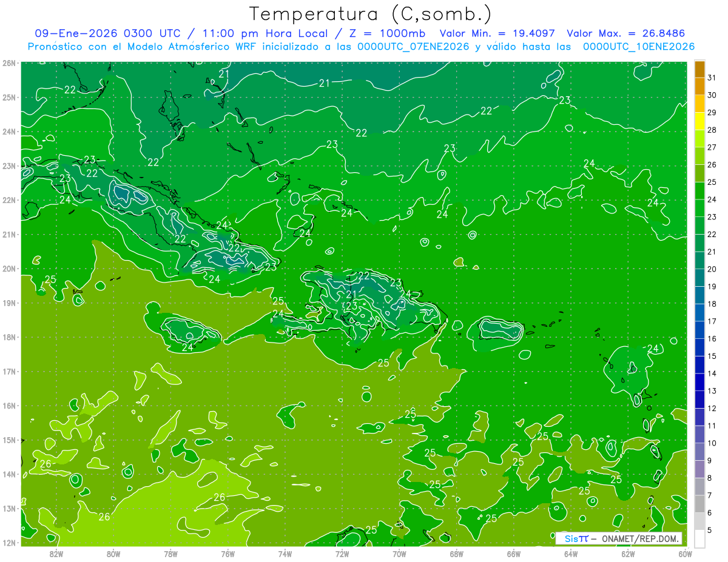The width and height of the screenshot is (728, 562).
Task: Click the "23N" latitude axis label
Action: click(9, 166)
